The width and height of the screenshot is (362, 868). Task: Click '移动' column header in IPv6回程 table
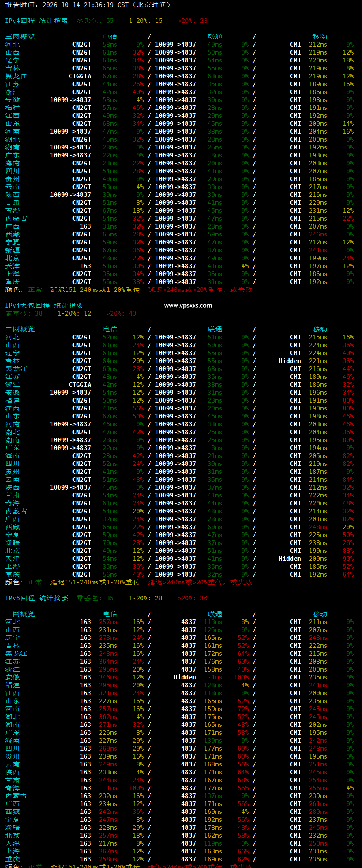(x=320, y=614)
